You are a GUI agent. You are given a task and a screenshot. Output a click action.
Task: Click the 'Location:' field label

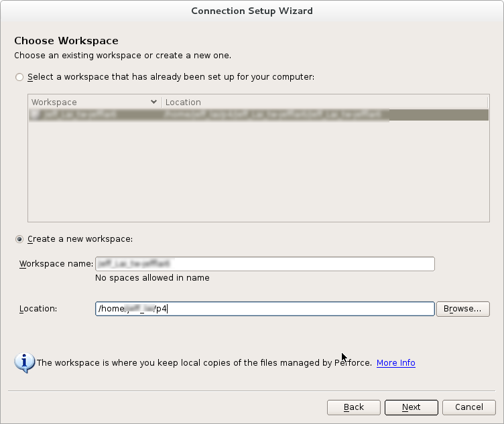coord(38,309)
